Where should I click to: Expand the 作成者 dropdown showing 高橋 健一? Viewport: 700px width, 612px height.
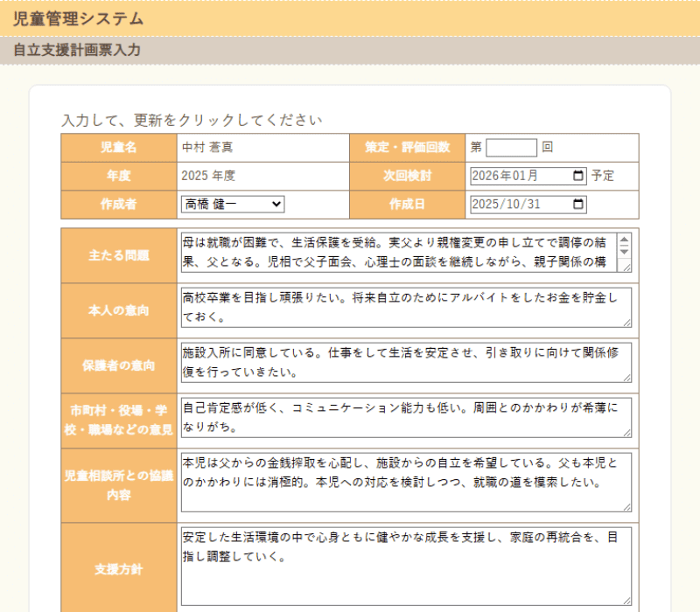click(x=233, y=204)
